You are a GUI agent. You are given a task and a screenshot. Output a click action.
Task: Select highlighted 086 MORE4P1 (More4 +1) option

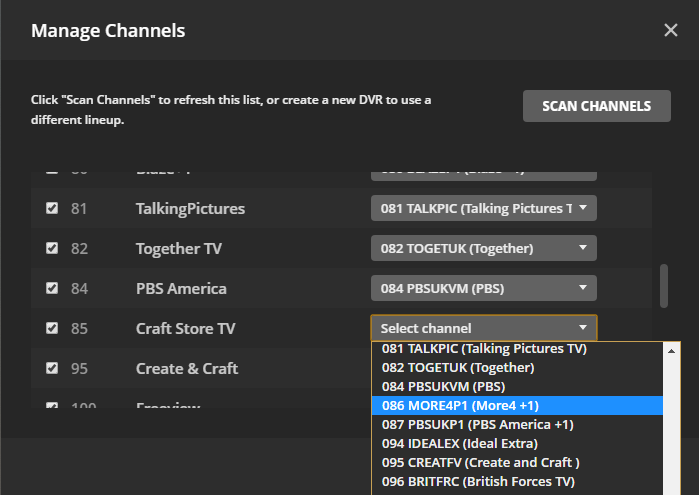pyautogui.click(x=517, y=405)
